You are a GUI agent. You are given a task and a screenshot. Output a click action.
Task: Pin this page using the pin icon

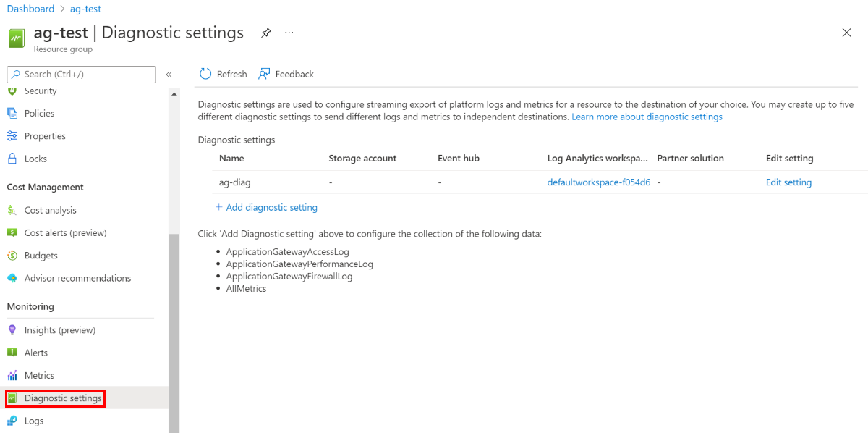click(x=265, y=33)
